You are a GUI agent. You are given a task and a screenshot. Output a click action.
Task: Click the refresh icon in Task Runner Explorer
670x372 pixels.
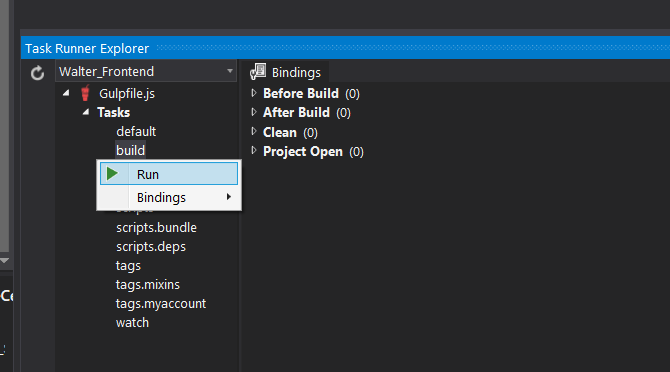pyautogui.click(x=37, y=73)
